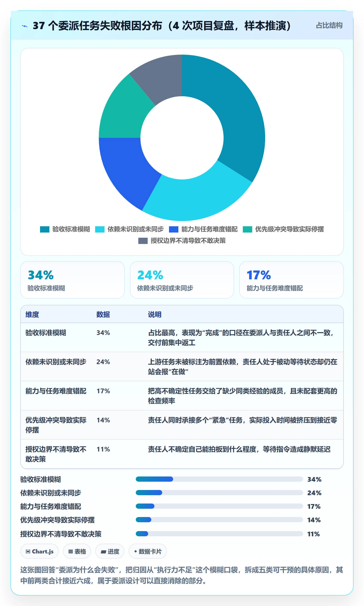Screen dimensions: 364x606
Task: Click the 11% value in table
Action: 103,449
